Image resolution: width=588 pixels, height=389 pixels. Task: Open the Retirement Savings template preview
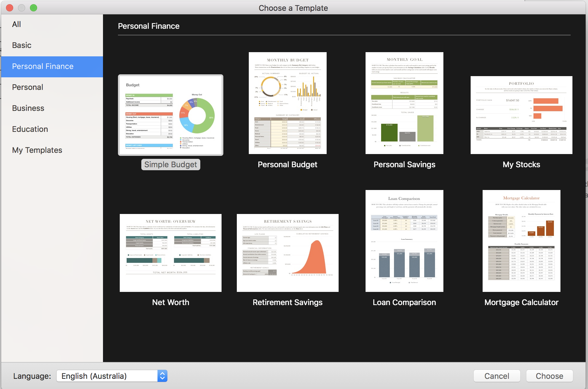pyautogui.click(x=287, y=253)
